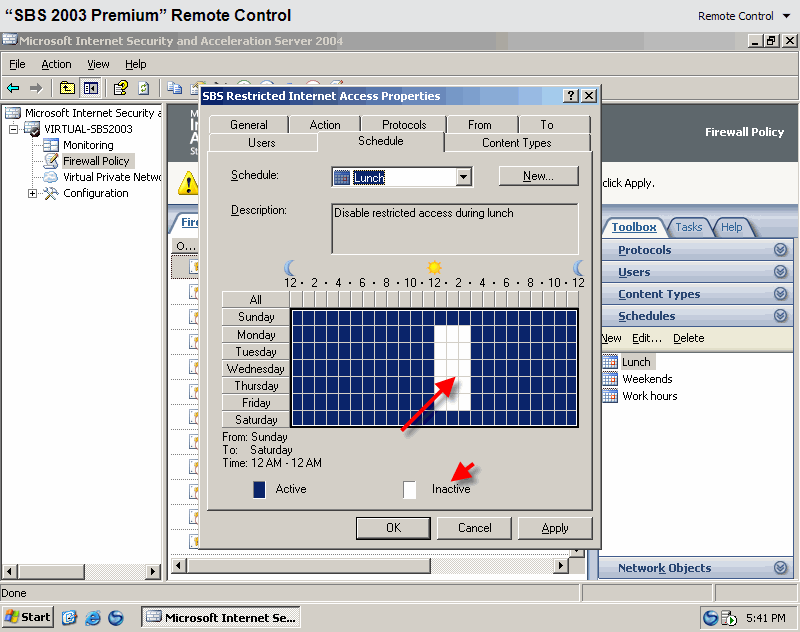The width and height of the screenshot is (800, 632).
Task: Click the Up one level folder icon
Action: pos(67,88)
